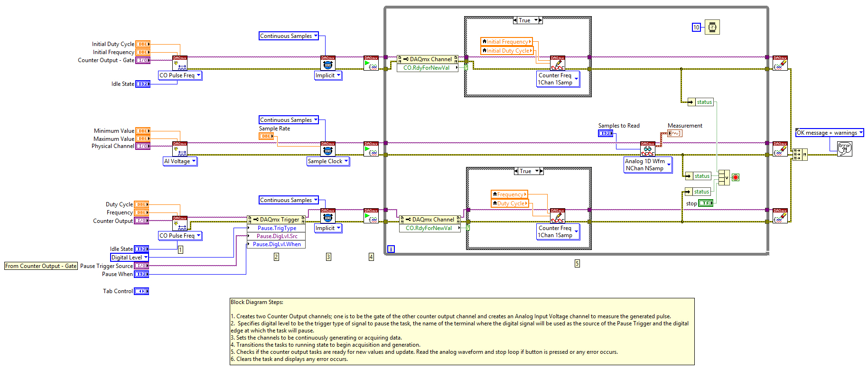
Task: Click the 'From Counter Output - Gate' label
Action: pos(41,266)
